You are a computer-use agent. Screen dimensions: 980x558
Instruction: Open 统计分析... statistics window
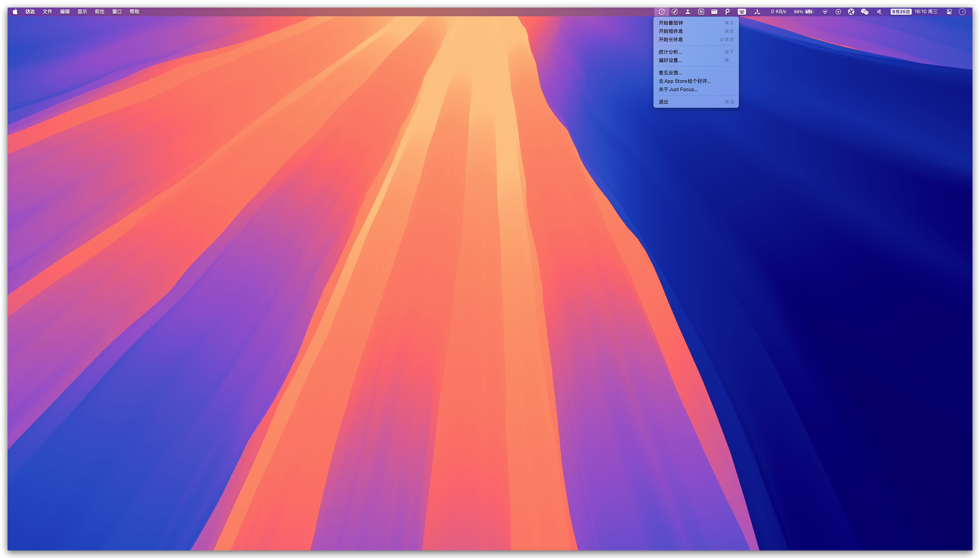670,52
